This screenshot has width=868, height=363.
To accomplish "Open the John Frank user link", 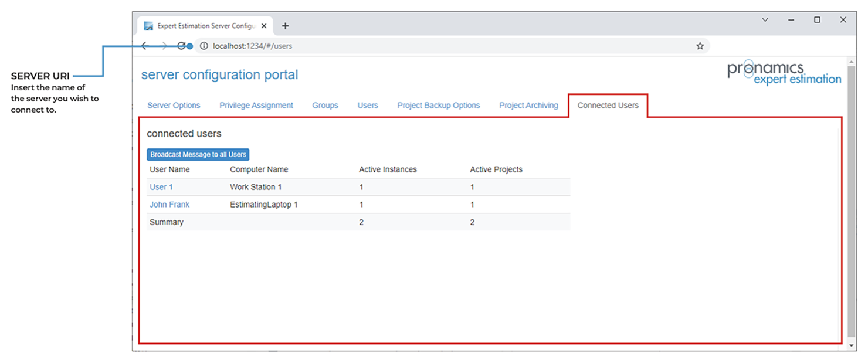I will [x=169, y=205].
